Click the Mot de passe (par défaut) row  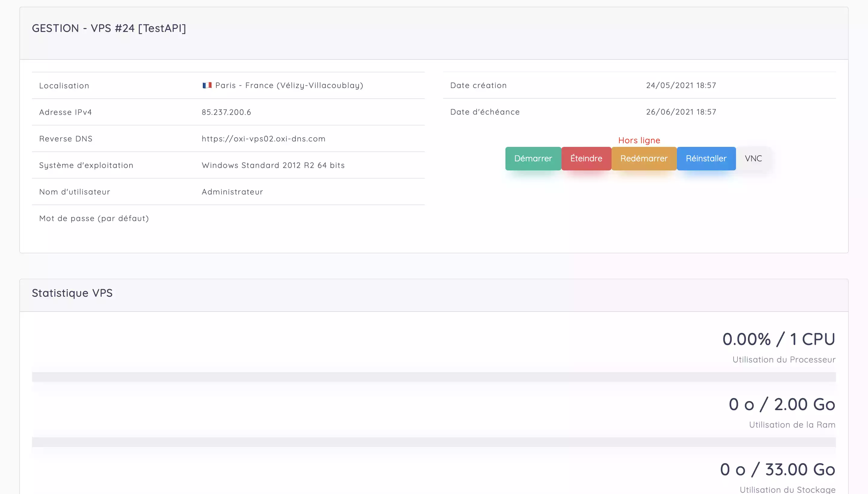(94, 218)
